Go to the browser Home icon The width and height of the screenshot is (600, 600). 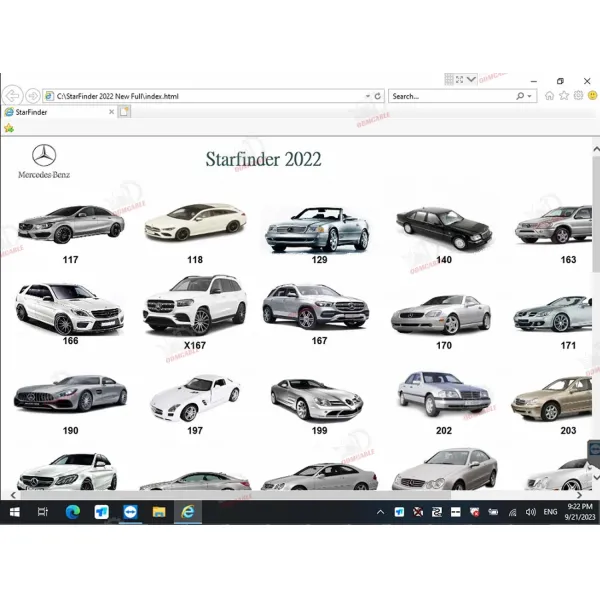pos(549,96)
